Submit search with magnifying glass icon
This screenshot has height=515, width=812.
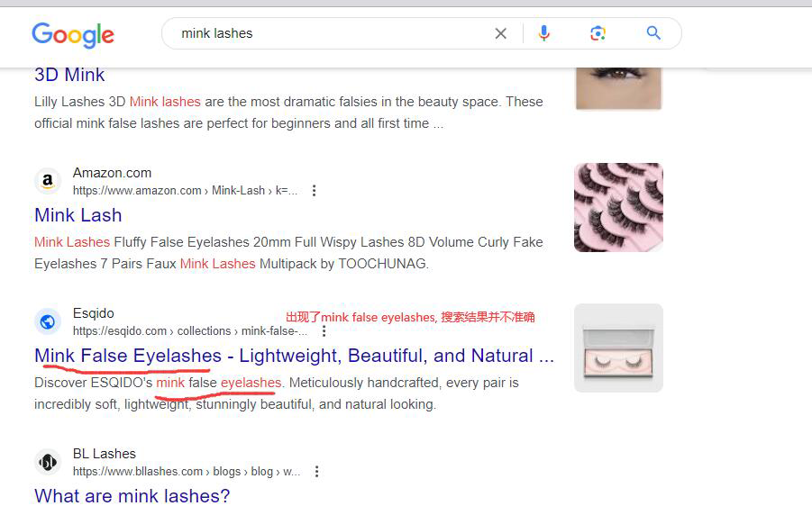point(653,33)
